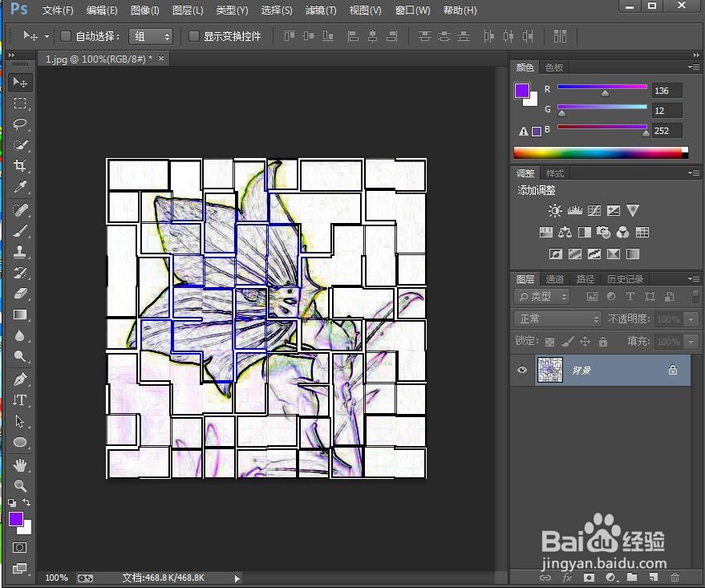Reset default foreground and background colors
This screenshot has height=588, width=705.
point(12,503)
